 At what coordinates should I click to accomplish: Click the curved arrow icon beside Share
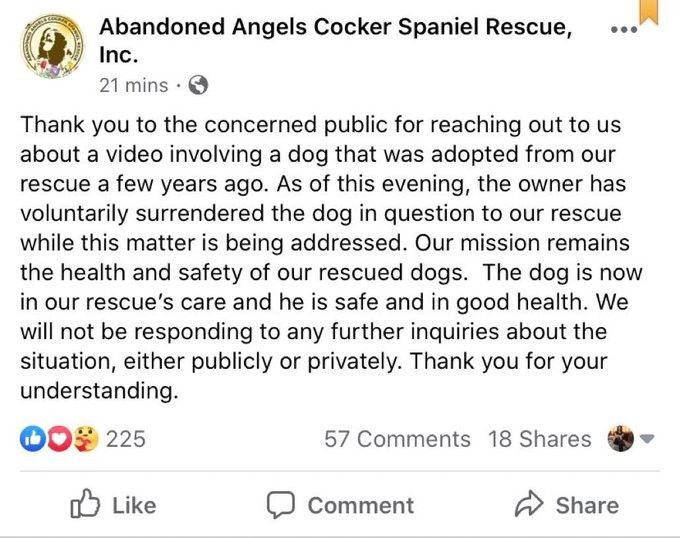[525, 504]
